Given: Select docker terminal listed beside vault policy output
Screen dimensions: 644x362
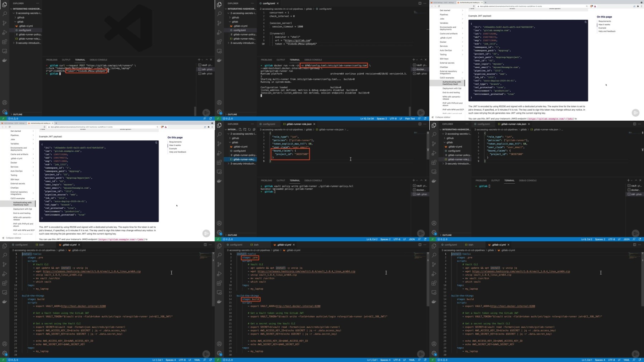Looking at the screenshot, I should tap(420, 190).
